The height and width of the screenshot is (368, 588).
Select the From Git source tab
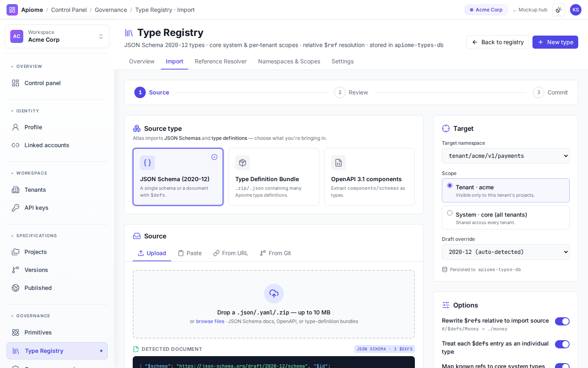coord(276,253)
